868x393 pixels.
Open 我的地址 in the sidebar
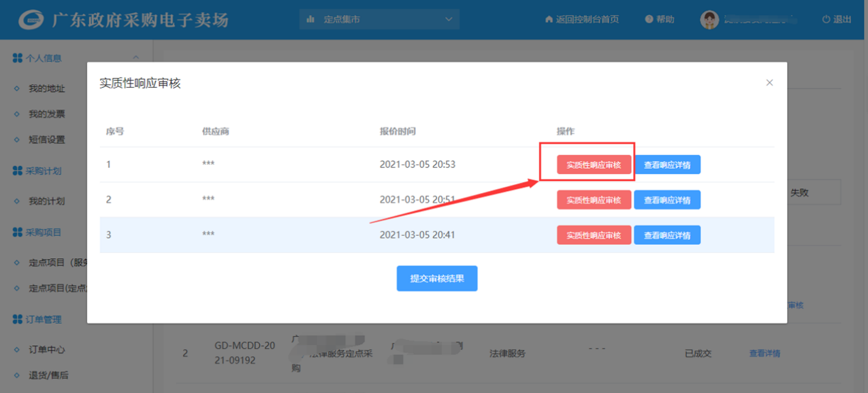[46, 88]
